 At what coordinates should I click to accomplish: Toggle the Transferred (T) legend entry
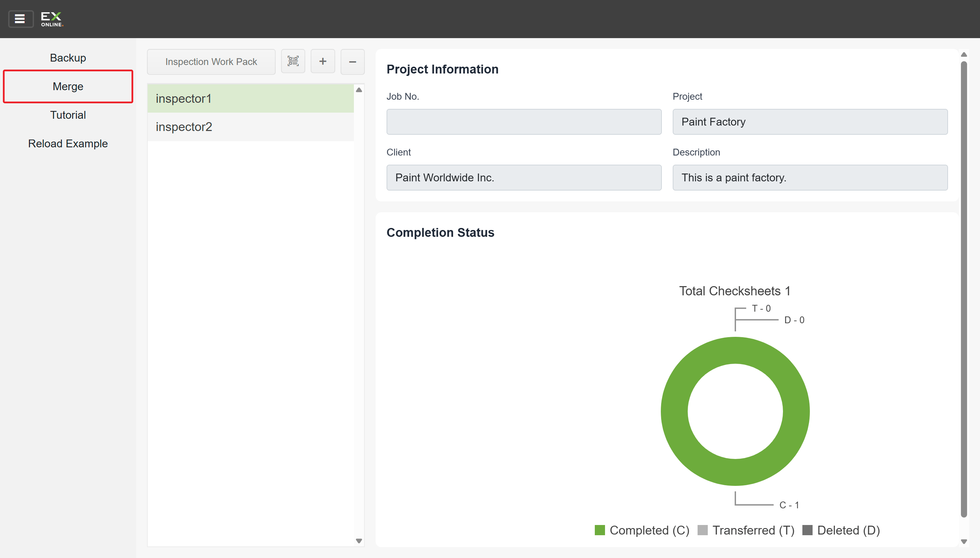pyautogui.click(x=746, y=530)
